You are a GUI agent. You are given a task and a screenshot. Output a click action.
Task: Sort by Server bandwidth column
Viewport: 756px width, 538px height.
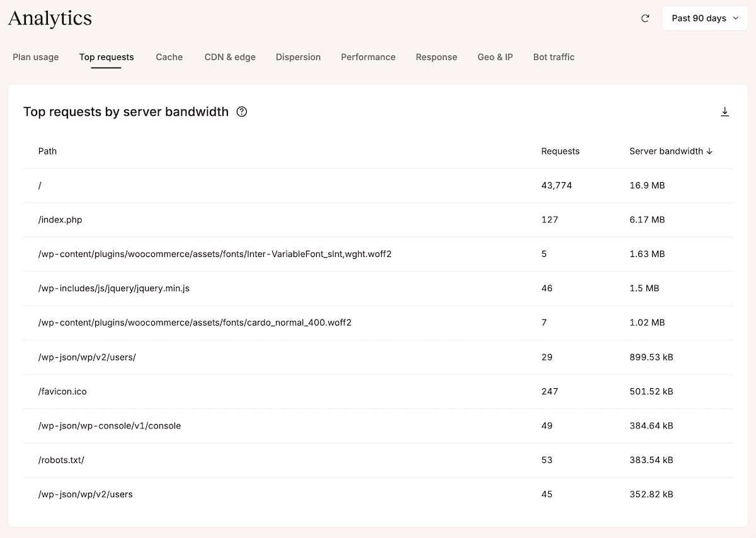coord(671,151)
